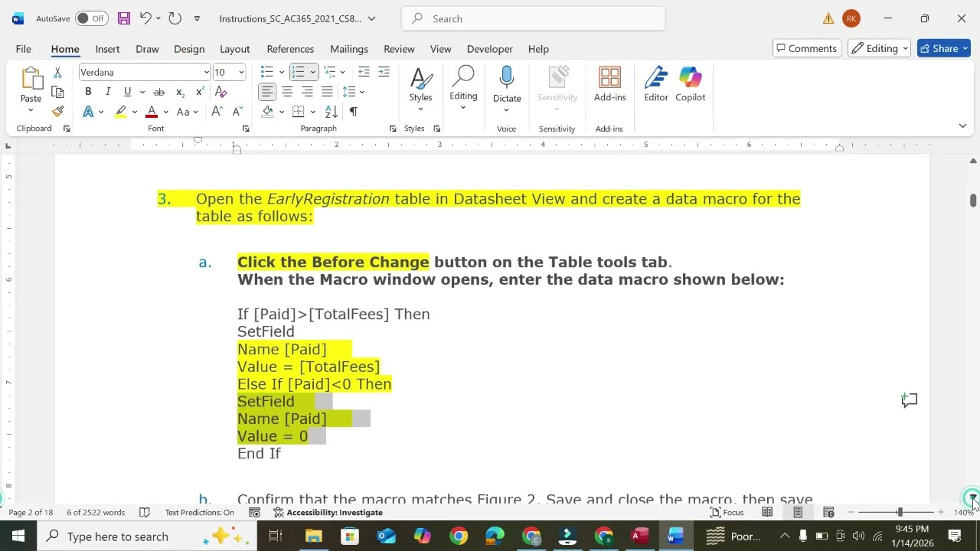Click the Cut scissors icon

pyautogui.click(x=57, y=73)
